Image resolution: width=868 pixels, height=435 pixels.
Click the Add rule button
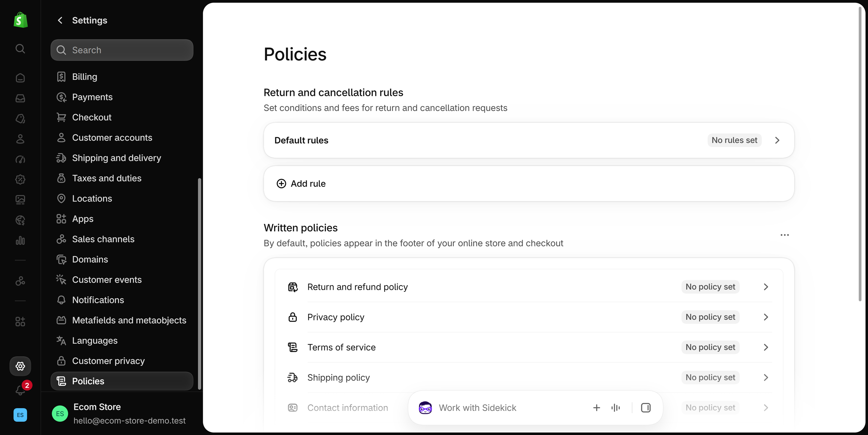529,184
